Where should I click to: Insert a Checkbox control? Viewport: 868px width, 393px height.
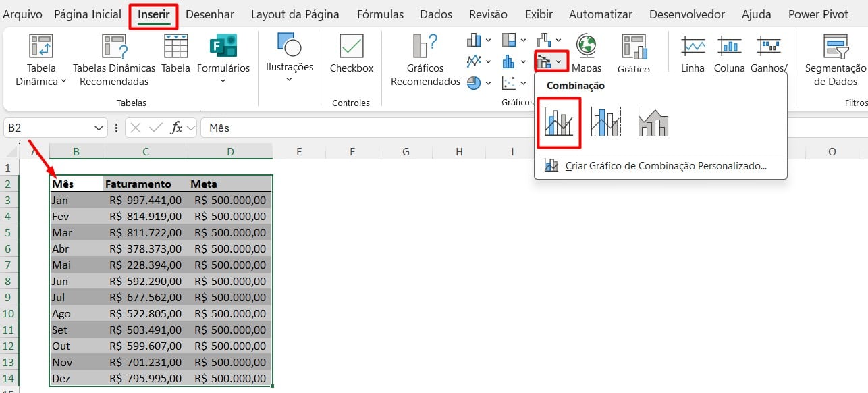(x=351, y=47)
